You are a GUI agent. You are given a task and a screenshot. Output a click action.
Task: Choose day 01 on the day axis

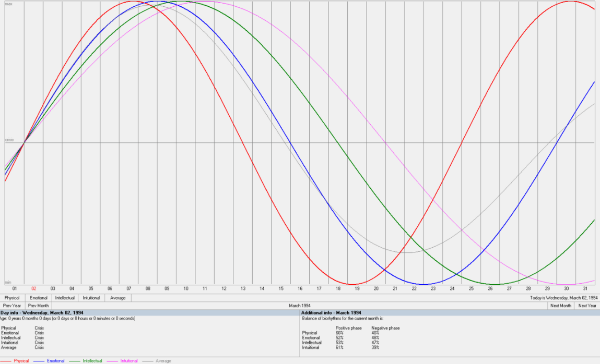point(15,288)
